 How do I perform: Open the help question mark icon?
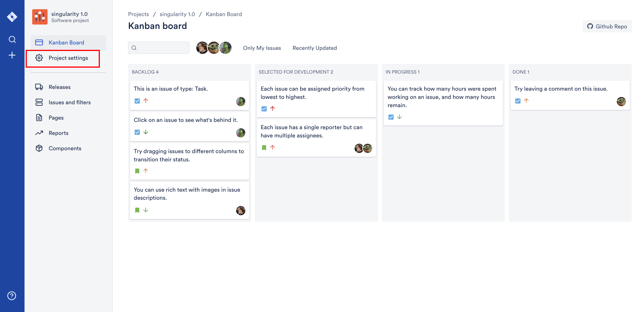click(x=12, y=296)
